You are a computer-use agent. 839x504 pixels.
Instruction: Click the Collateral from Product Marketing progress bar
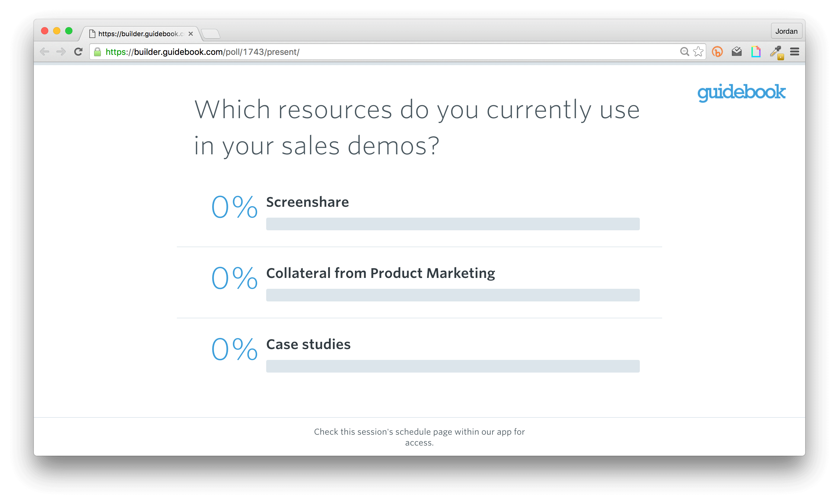click(x=452, y=295)
